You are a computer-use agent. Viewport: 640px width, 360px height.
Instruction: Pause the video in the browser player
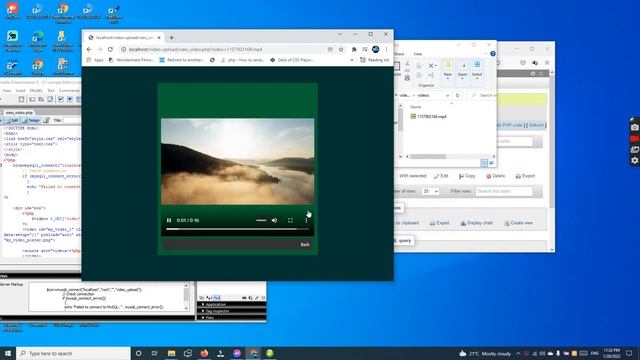tap(169, 220)
